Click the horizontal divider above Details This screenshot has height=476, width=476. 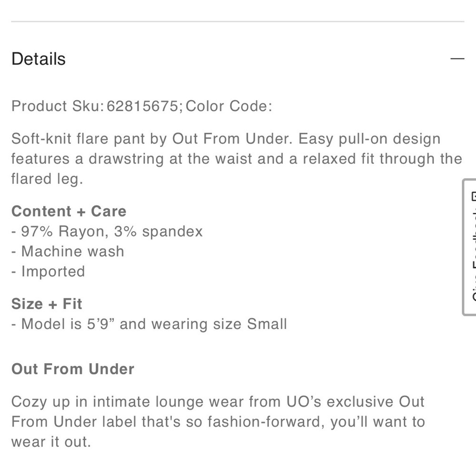[x=238, y=20]
